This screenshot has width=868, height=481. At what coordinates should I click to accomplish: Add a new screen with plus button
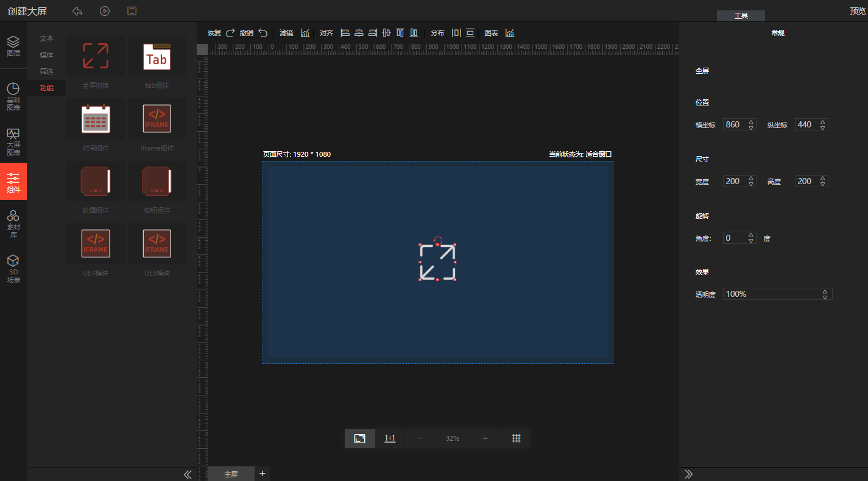[x=263, y=474]
